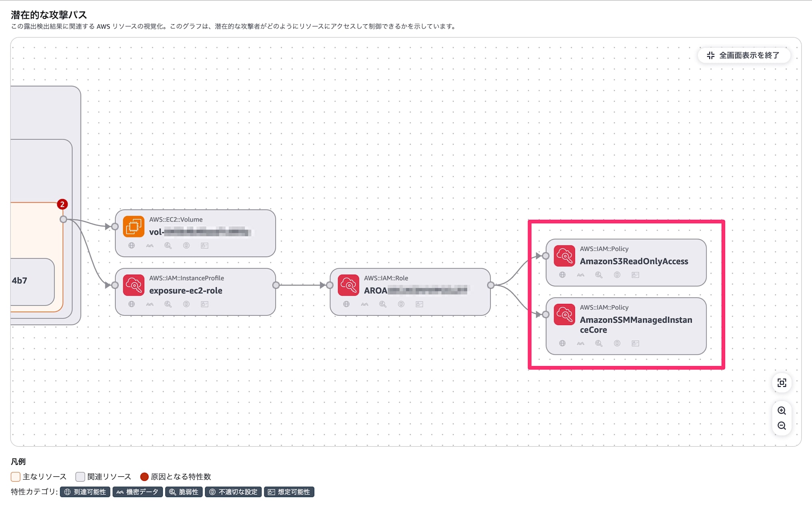Select the 機密データ legend category badge
The image size is (812, 508).
(138, 492)
